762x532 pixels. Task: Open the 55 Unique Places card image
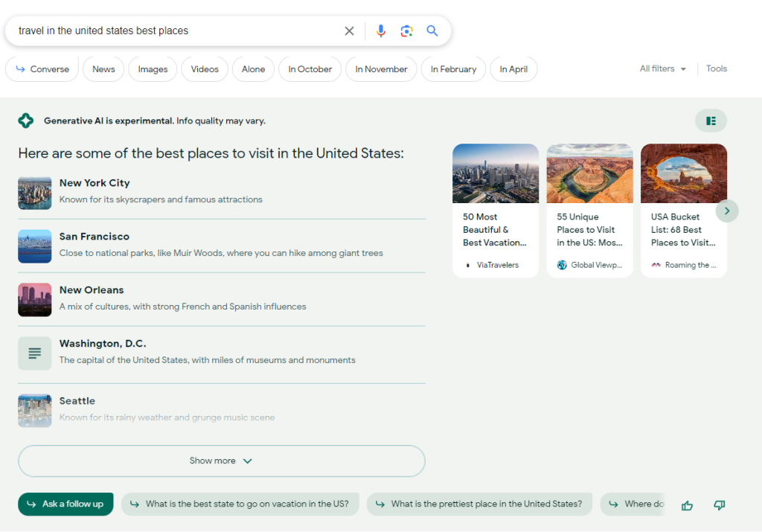pos(589,173)
